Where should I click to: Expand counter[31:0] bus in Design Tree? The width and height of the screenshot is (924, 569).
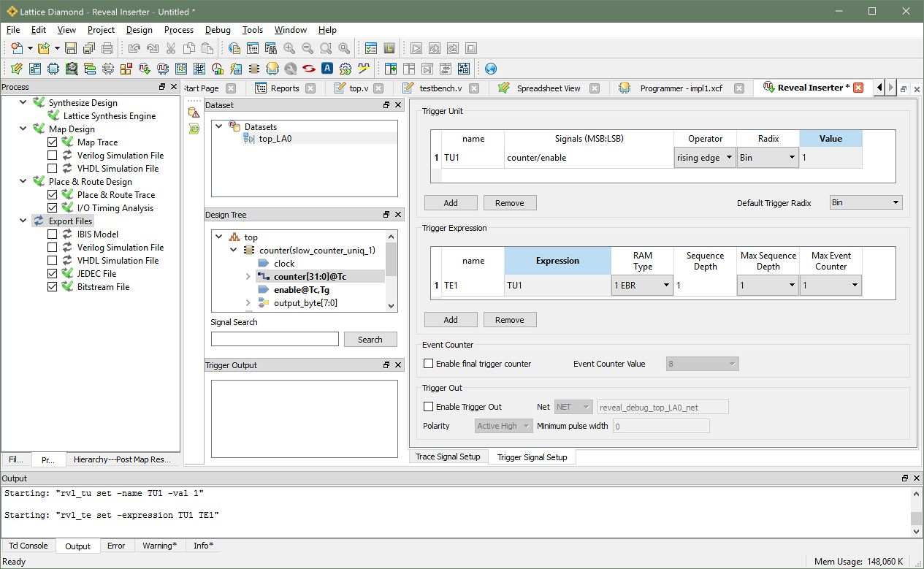click(x=248, y=277)
